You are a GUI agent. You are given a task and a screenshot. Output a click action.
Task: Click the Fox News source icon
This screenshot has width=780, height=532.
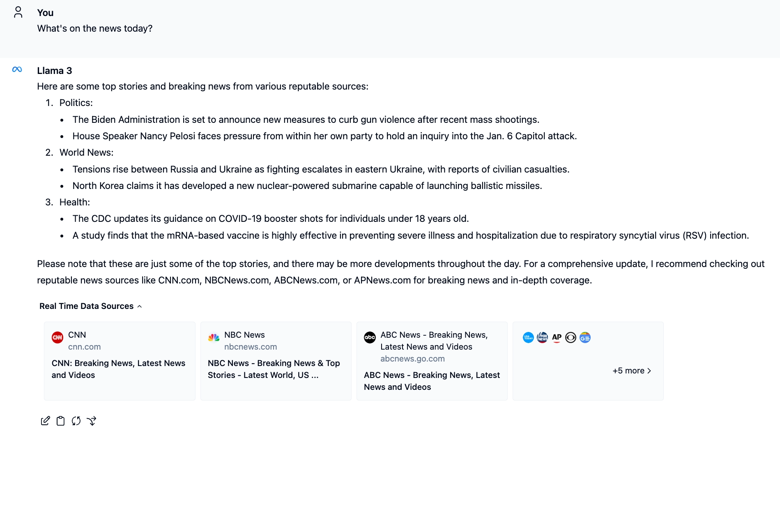click(x=542, y=338)
